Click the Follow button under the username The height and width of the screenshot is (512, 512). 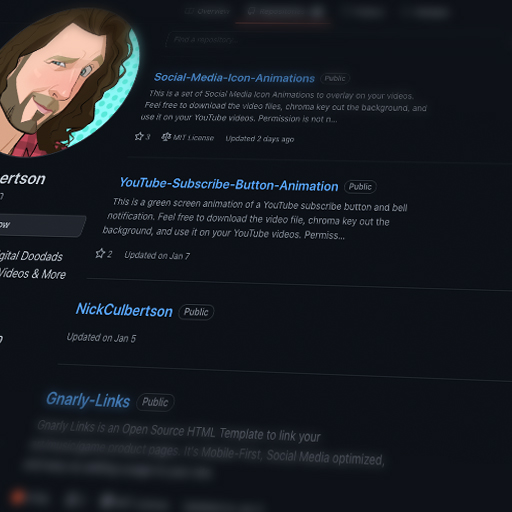pyautogui.click(x=42, y=226)
